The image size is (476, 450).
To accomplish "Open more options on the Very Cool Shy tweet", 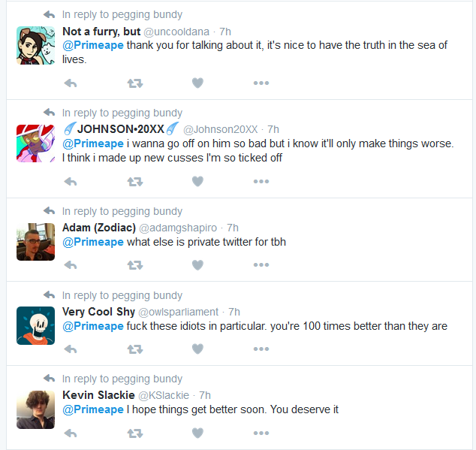I will 261,349.
